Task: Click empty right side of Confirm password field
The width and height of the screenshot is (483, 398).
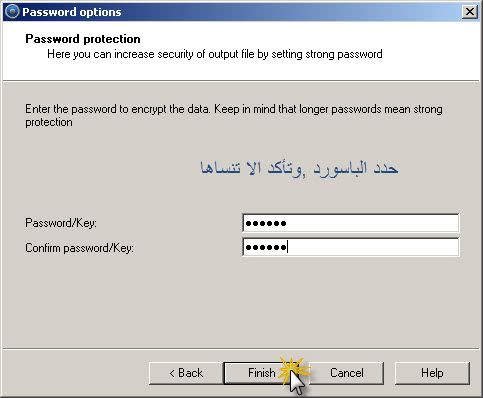Action: tap(373, 247)
